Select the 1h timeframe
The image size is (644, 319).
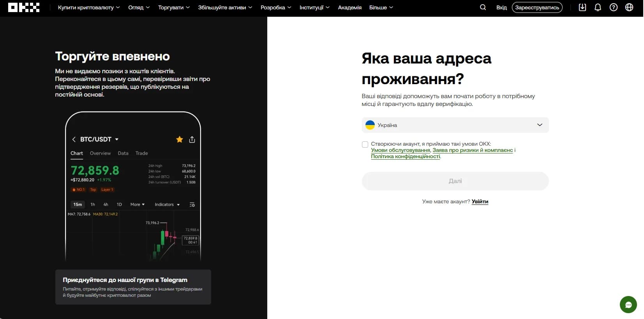click(x=93, y=204)
